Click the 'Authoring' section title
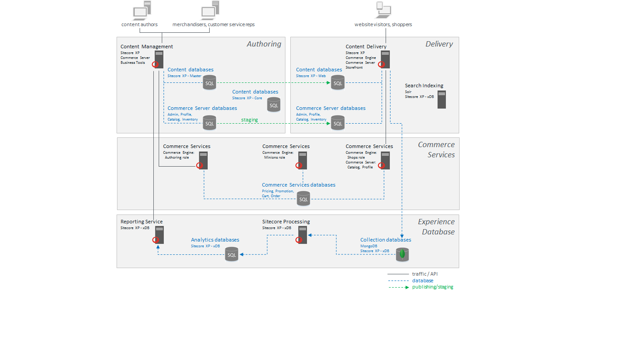This screenshot has height=347, width=644. click(264, 44)
